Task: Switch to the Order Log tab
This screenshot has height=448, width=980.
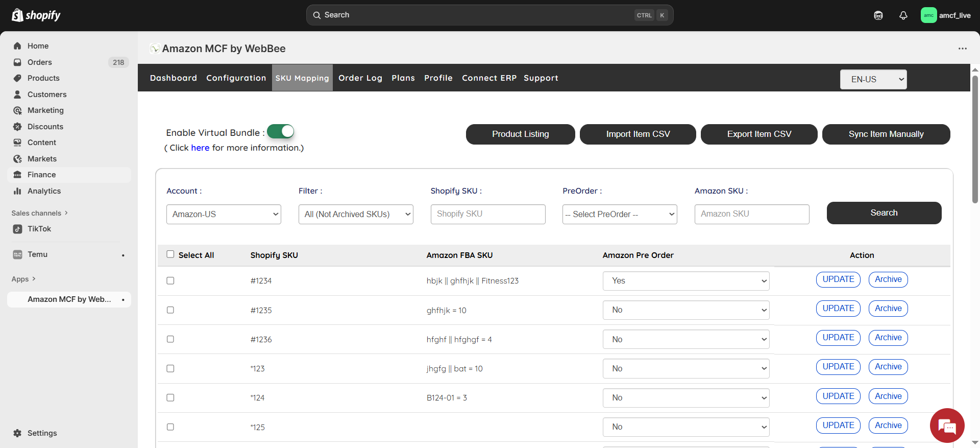Action: pyautogui.click(x=360, y=78)
